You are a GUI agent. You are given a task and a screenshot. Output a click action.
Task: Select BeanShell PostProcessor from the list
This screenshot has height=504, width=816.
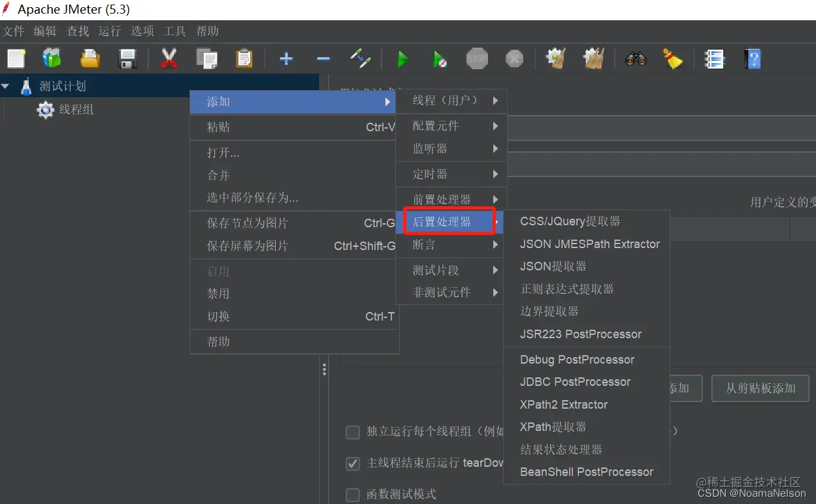[586, 471]
